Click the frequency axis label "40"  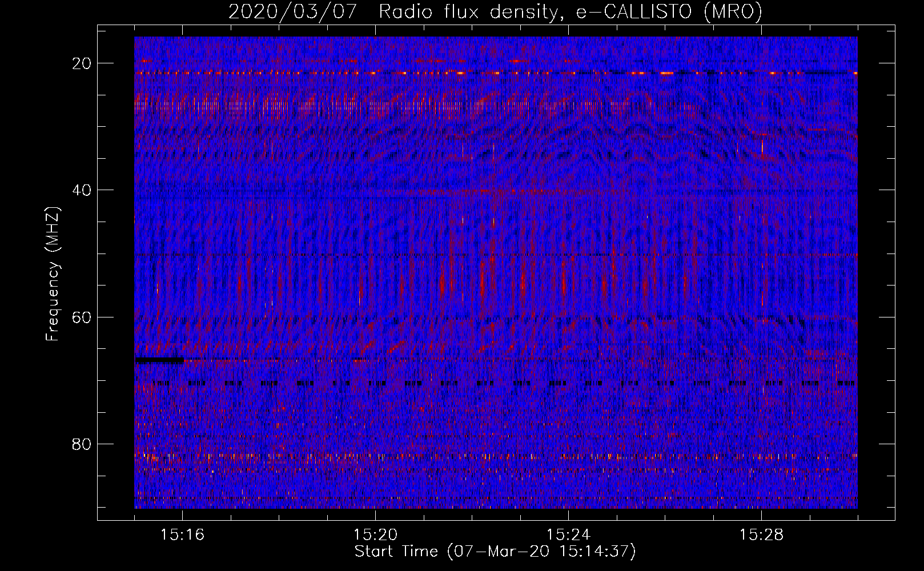click(82, 190)
